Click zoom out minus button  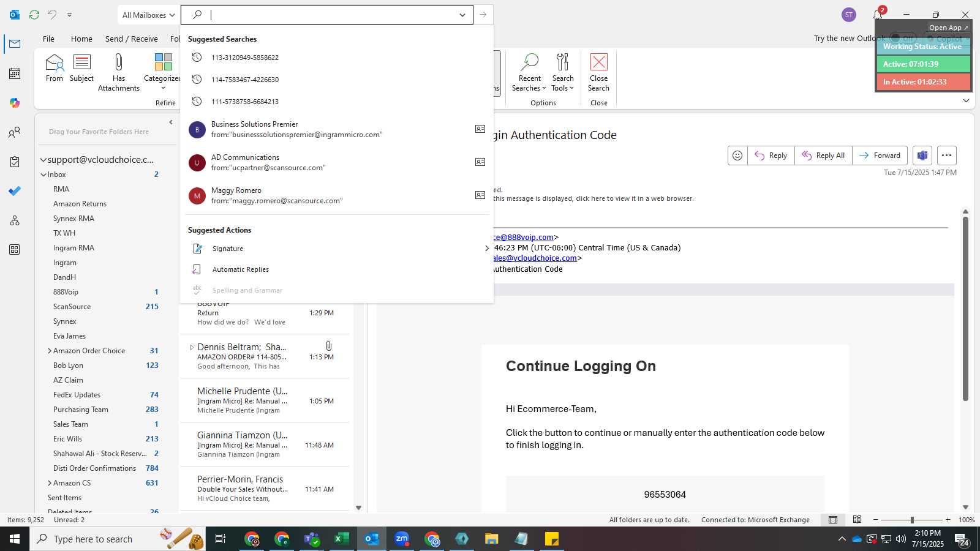pos(875,520)
